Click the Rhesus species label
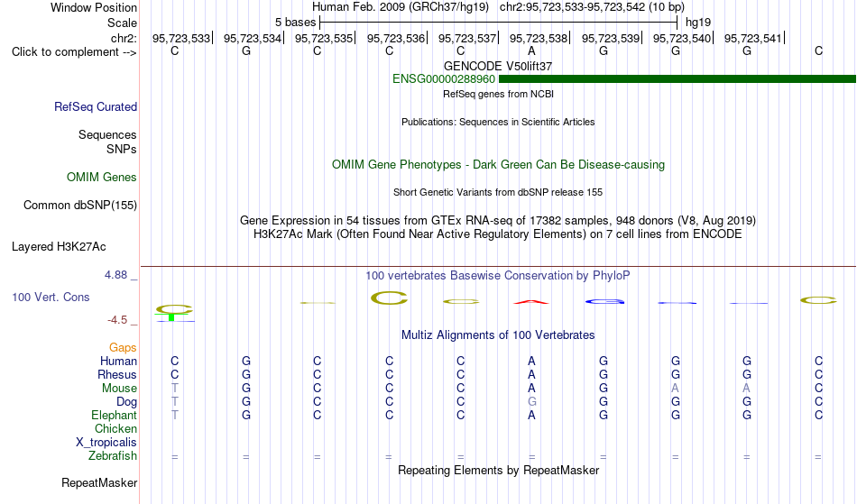The height and width of the screenshot is (504, 857). [117, 375]
